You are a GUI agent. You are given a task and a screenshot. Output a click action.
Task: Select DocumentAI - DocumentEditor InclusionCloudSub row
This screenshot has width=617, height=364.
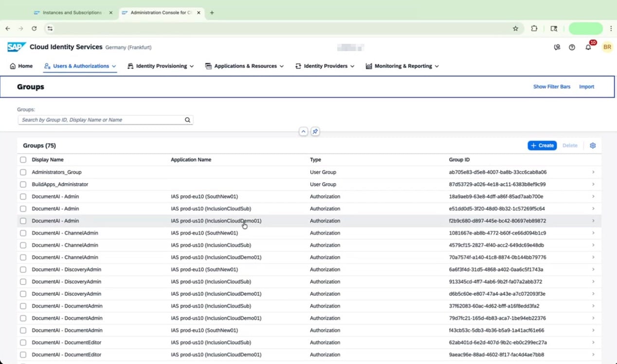[309, 343]
